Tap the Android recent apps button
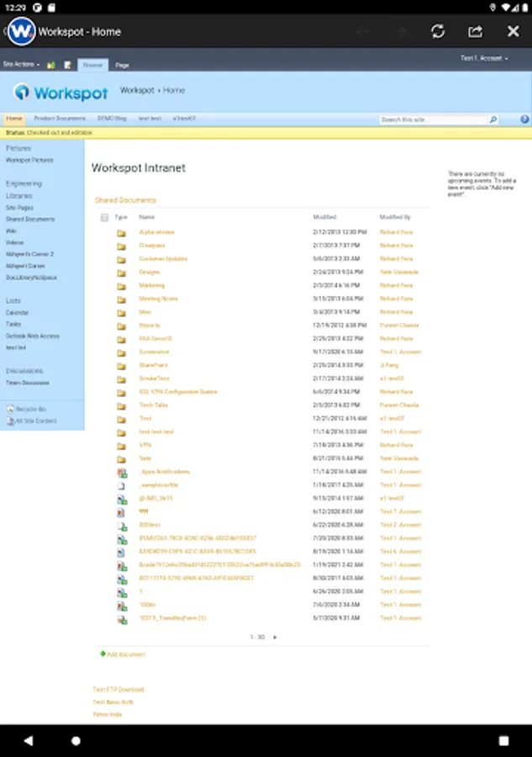The width and height of the screenshot is (532, 757). (x=503, y=740)
